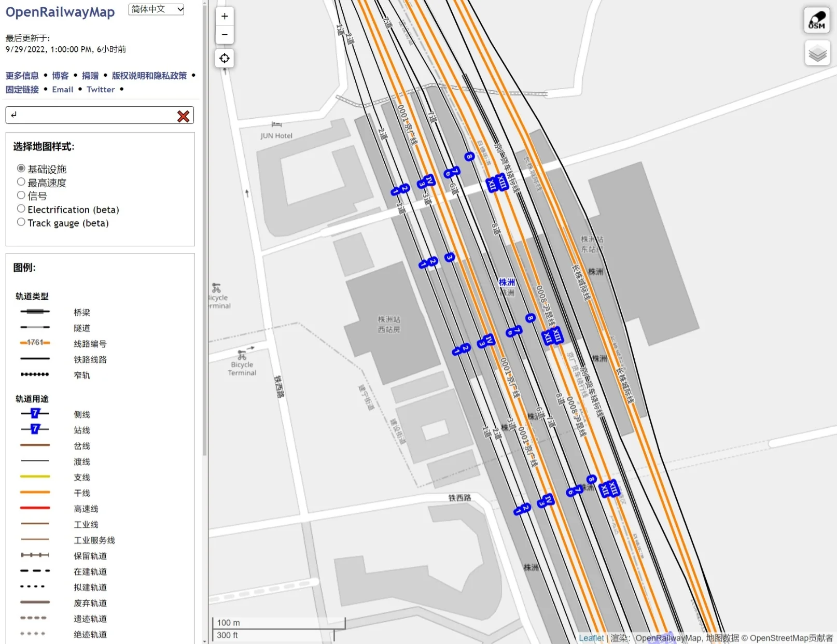
Task: Click the 废弃轨道 legend entry
Action: 90,603
